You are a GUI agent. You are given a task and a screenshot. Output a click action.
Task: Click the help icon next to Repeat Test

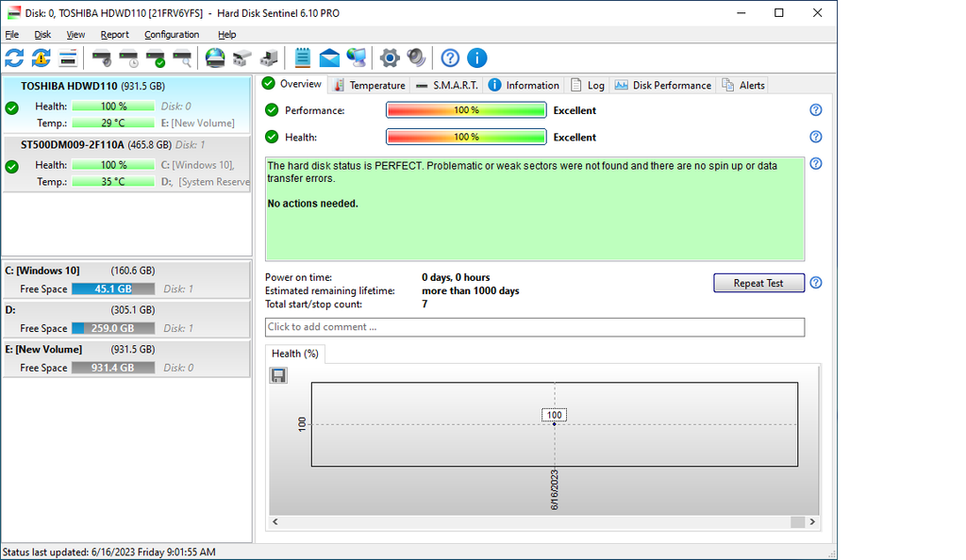click(816, 283)
